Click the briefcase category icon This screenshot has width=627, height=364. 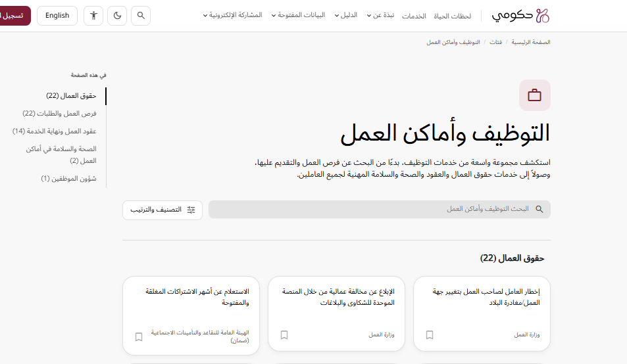(535, 95)
